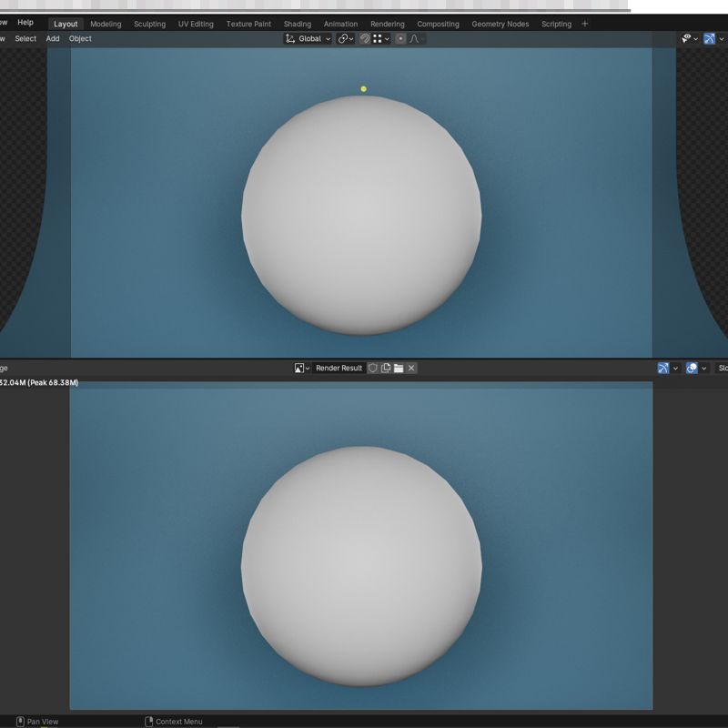Open the Transform Pivot Point dropdown
The height and width of the screenshot is (728, 728).
click(x=346, y=38)
